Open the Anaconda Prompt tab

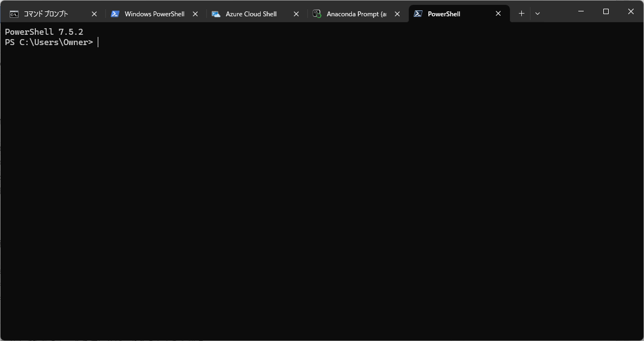356,14
